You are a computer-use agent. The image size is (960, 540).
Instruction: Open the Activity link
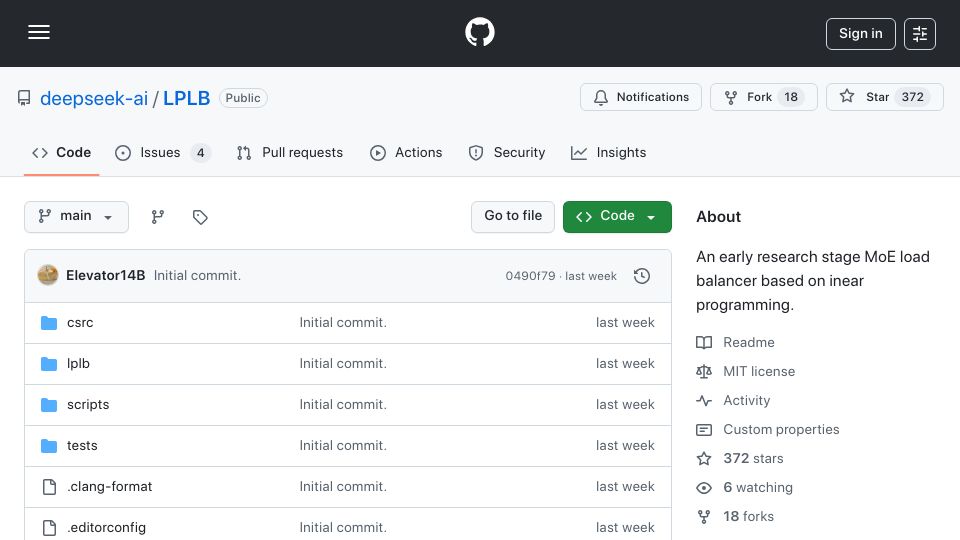coord(733,400)
